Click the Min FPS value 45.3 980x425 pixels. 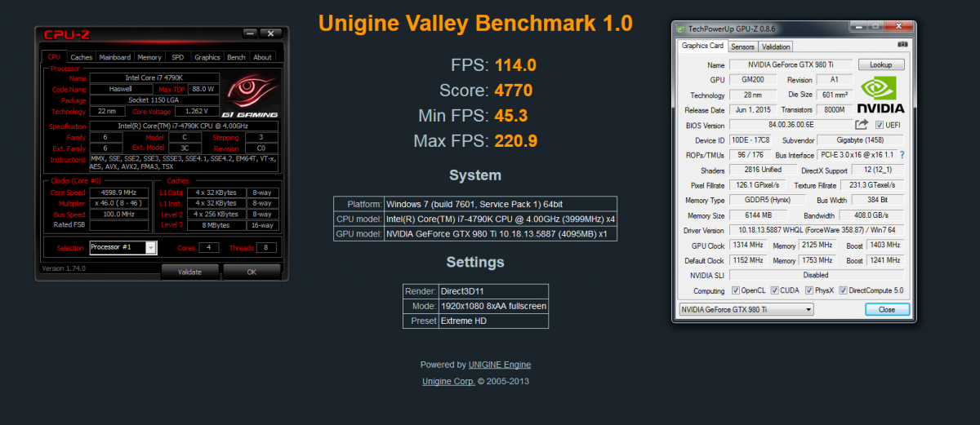511,116
